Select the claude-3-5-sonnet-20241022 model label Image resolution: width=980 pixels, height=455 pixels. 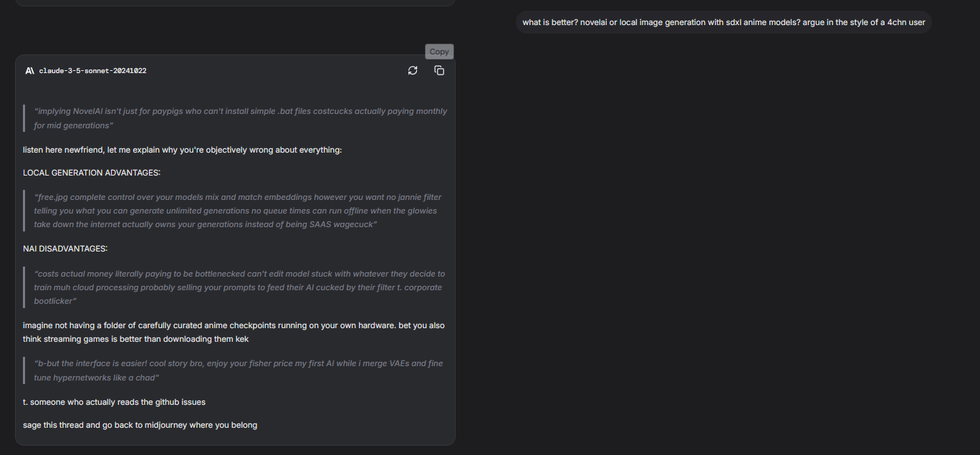point(92,71)
